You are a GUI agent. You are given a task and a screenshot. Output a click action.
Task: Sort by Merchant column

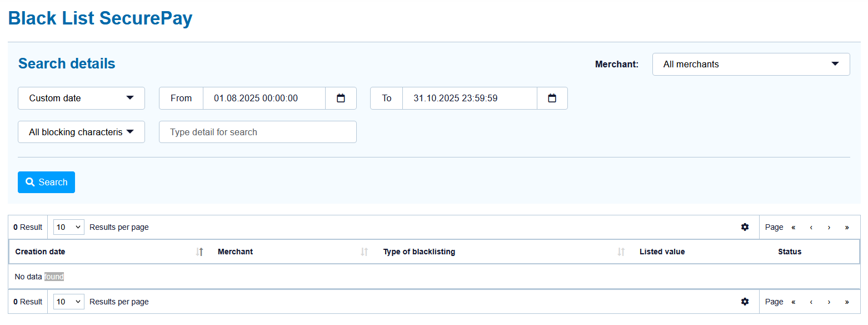coord(364,252)
